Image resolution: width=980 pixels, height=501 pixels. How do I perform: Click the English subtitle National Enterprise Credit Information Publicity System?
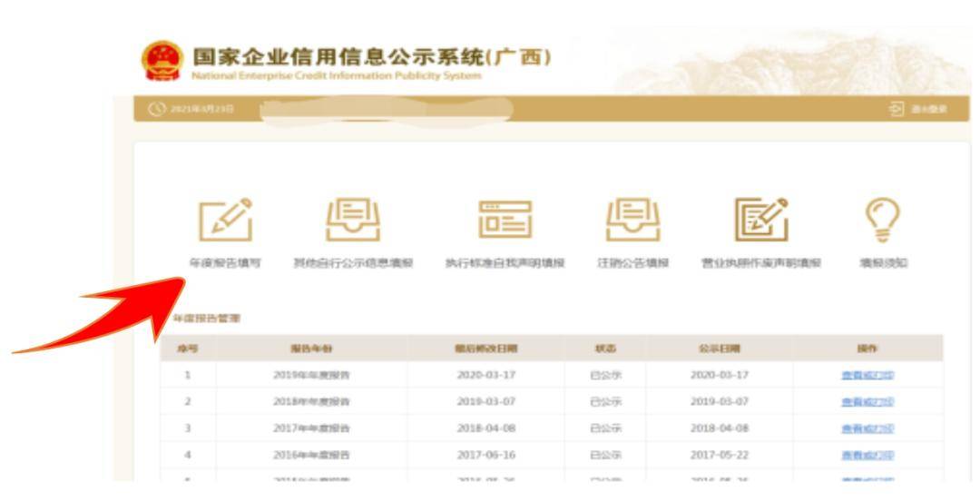coord(337,75)
